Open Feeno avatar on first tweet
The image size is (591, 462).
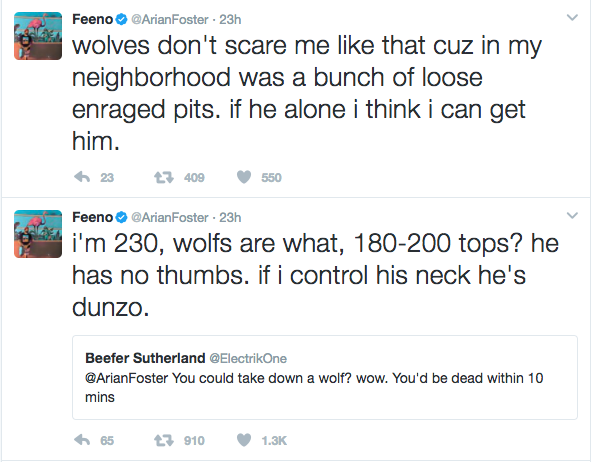point(38,36)
